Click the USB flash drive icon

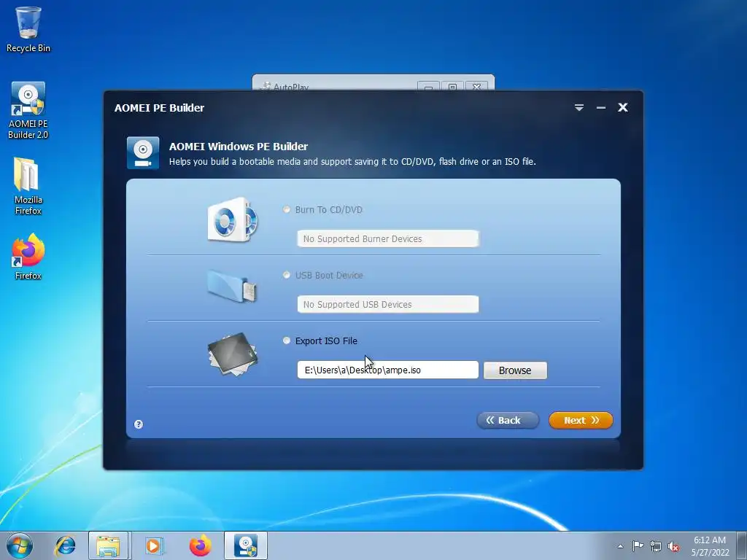coord(233,286)
